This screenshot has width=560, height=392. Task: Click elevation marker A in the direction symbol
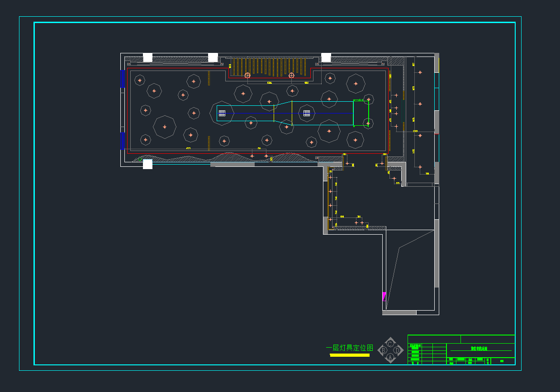click(390, 357)
